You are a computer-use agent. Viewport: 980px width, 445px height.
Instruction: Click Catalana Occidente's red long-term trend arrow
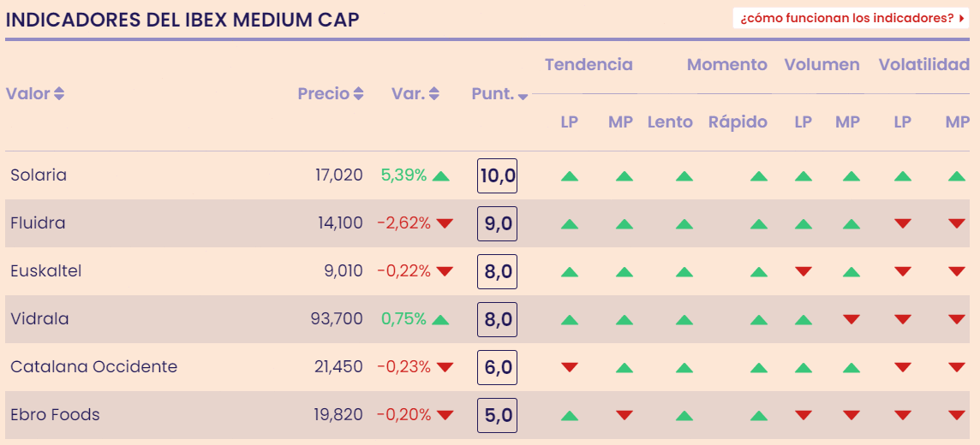(x=569, y=368)
